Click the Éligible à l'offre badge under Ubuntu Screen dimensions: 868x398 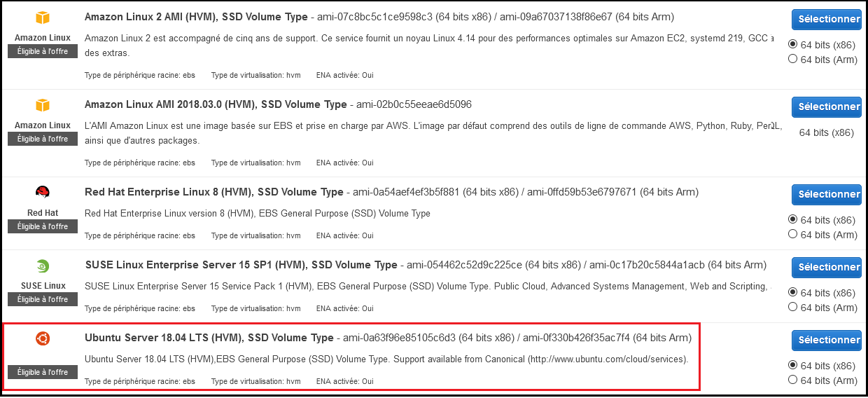click(x=43, y=372)
